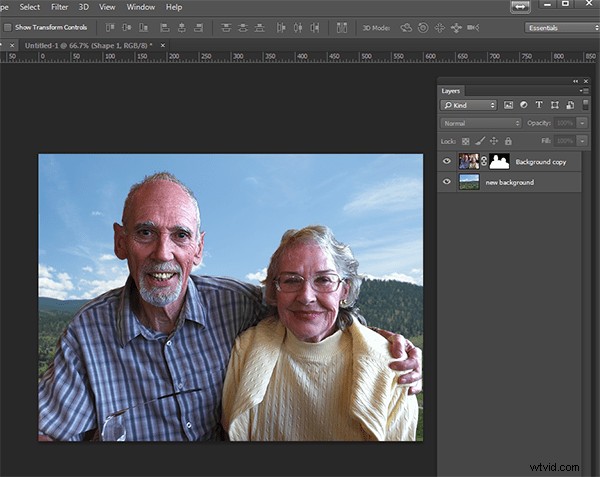Image resolution: width=600 pixels, height=477 pixels.
Task: Select the shape layer filter icon
Action: pos(554,105)
